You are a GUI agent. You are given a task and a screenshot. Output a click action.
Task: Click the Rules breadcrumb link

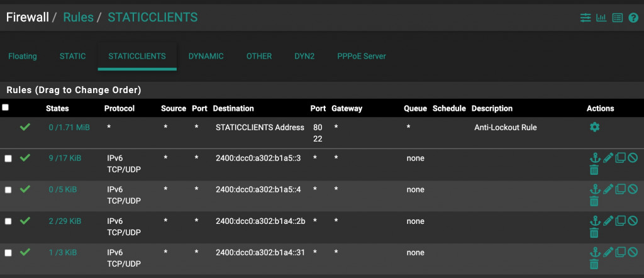click(x=77, y=17)
